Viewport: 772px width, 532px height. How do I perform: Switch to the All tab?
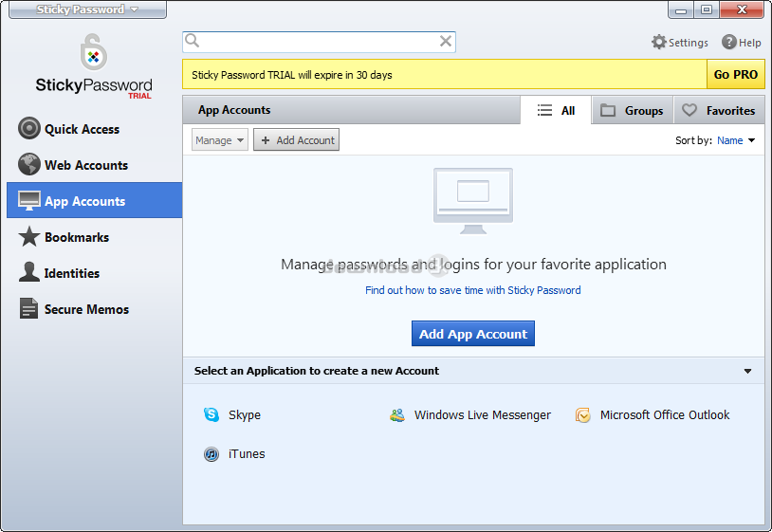(556, 110)
